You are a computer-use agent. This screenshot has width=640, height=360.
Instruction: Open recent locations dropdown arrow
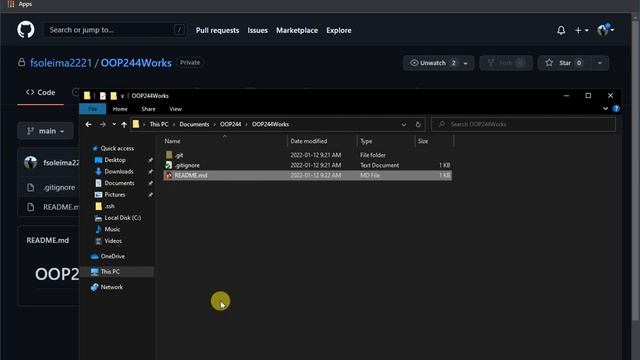(x=114, y=124)
